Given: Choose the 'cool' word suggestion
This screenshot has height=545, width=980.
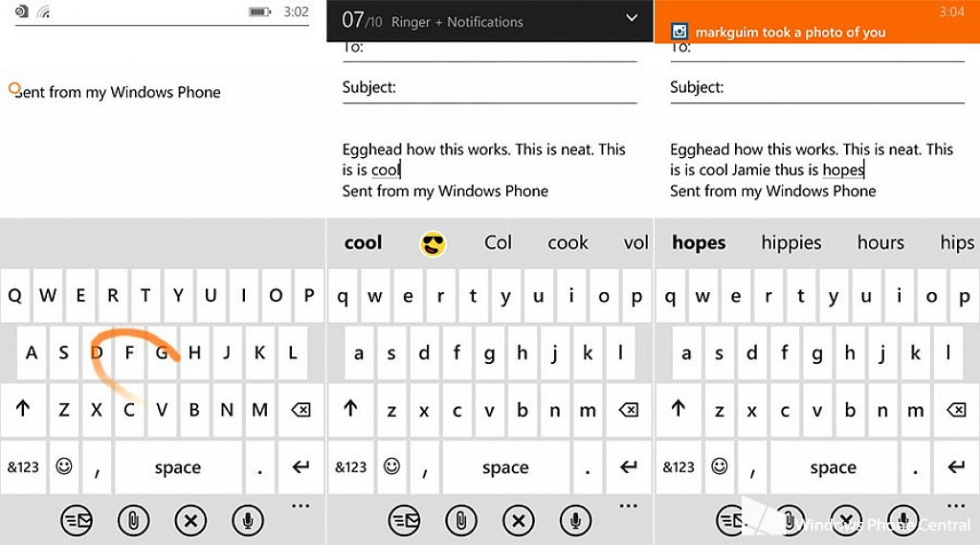Looking at the screenshot, I should point(363,242).
